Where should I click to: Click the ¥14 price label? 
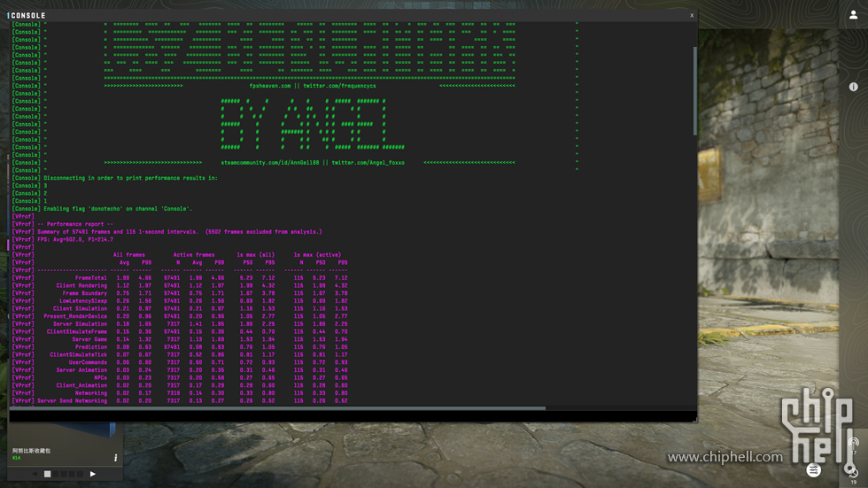point(17,458)
